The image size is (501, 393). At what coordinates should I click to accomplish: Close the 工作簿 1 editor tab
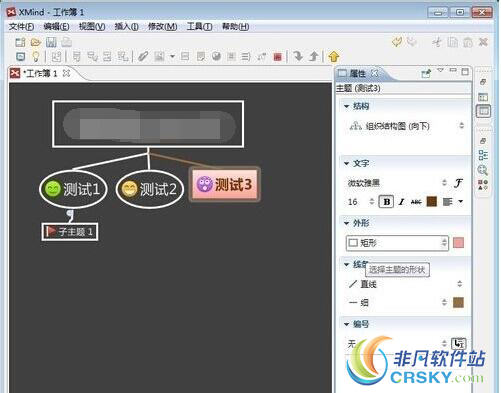(x=66, y=73)
